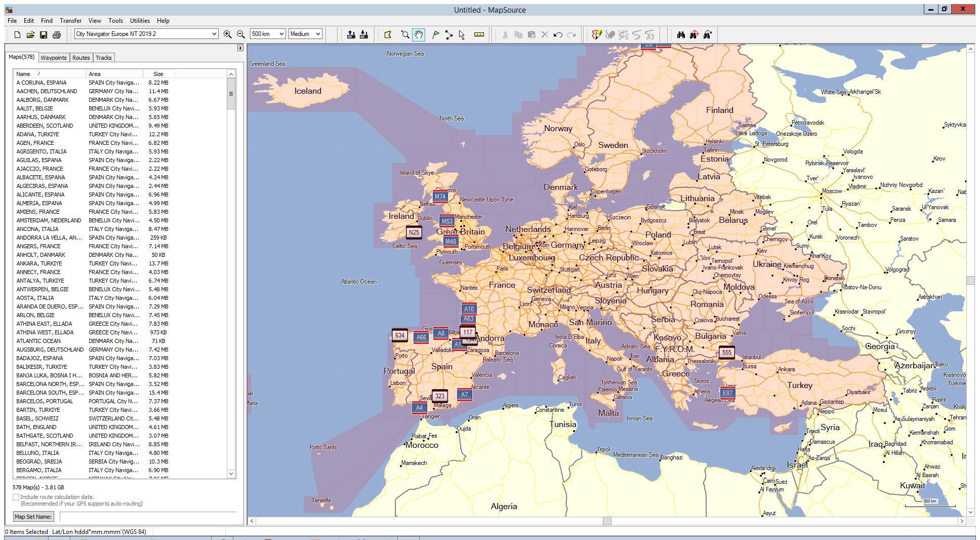Click the Recently Found Places icon
The height and width of the screenshot is (540, 980).
point(707,34)
